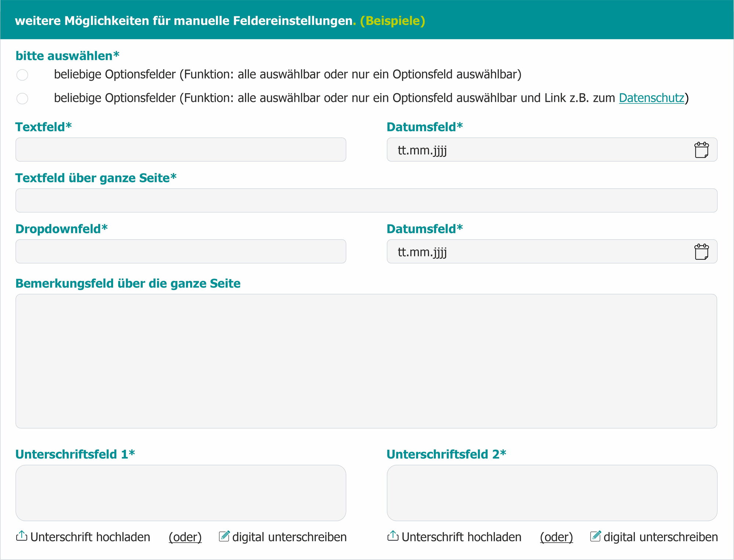Focus the 'Textfeld über ganze Seite' input

[x=366, y=201]
